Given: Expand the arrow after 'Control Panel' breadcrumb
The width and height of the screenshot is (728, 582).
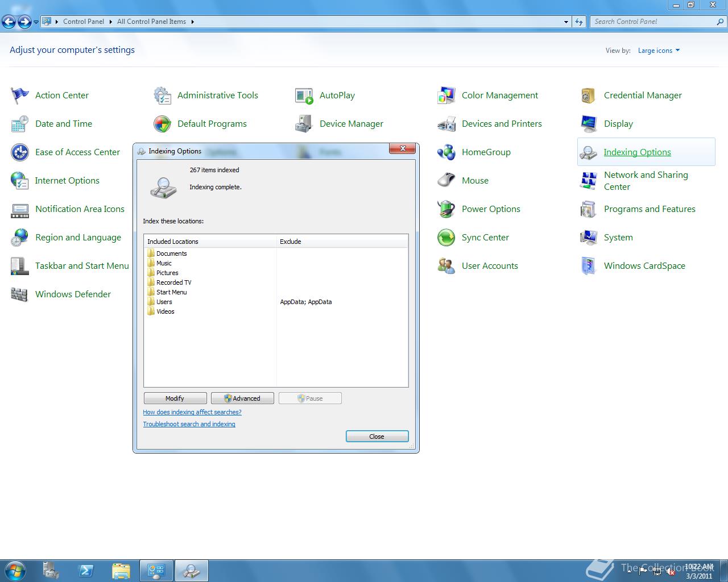Looking at the screenshot, I should [110, 22].
